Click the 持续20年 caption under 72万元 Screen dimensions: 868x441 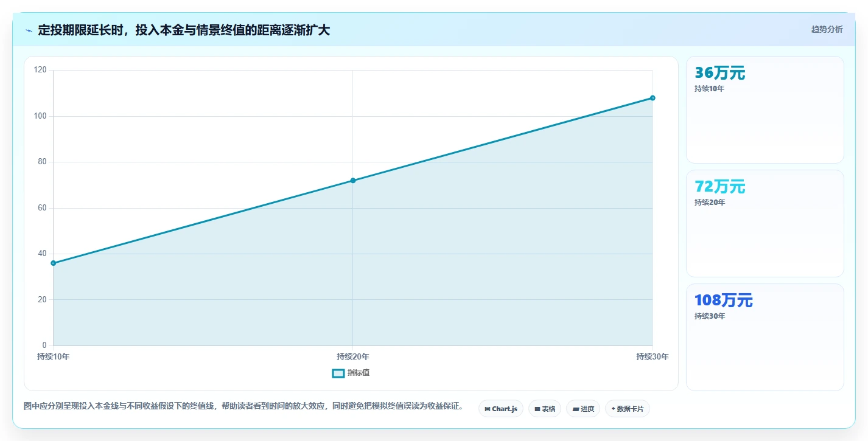click(x=710, y=203)
